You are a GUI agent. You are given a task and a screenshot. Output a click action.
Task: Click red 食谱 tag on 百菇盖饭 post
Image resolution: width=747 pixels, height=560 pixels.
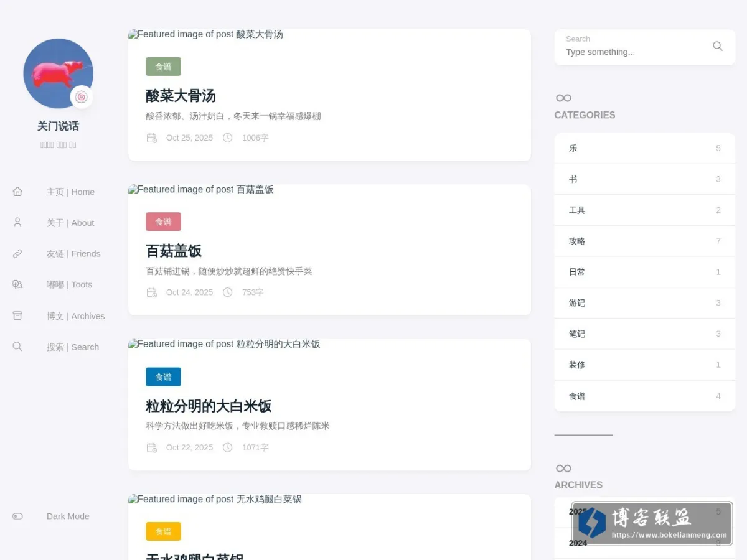pos(163,222)
